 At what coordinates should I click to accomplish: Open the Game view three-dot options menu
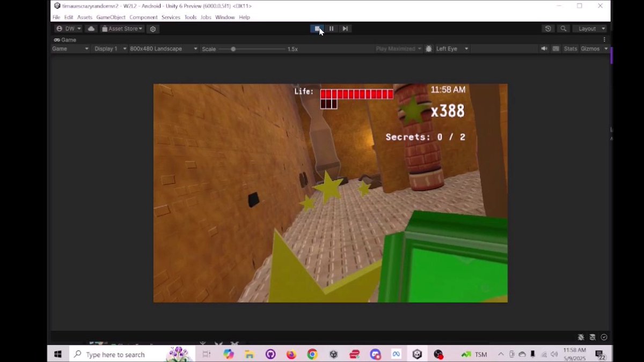point(604,39)
